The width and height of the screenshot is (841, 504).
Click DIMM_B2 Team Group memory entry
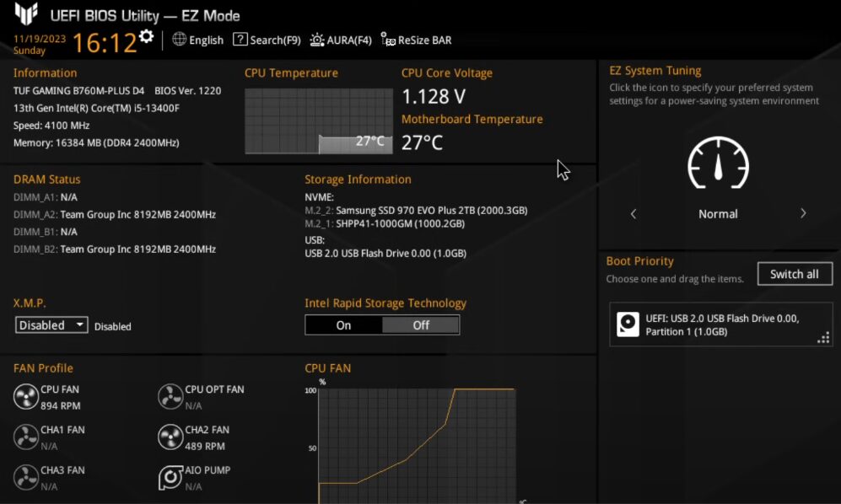[x=115, y=249]
